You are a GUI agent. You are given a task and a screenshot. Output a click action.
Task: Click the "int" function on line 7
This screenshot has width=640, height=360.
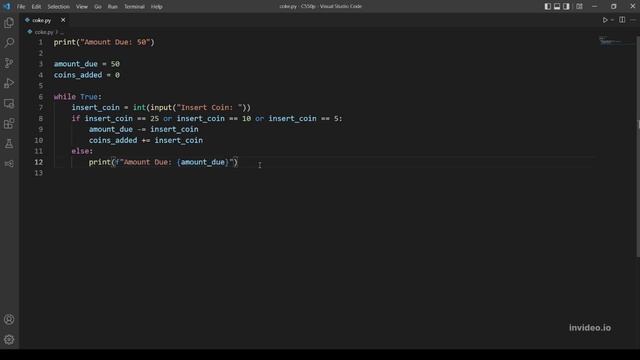tap(139, 108)
